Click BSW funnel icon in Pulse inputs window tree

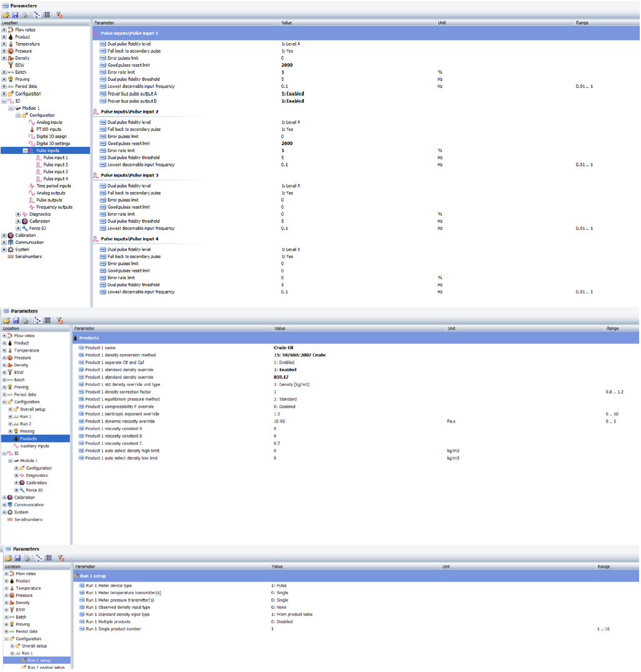[x=11, y=65]
